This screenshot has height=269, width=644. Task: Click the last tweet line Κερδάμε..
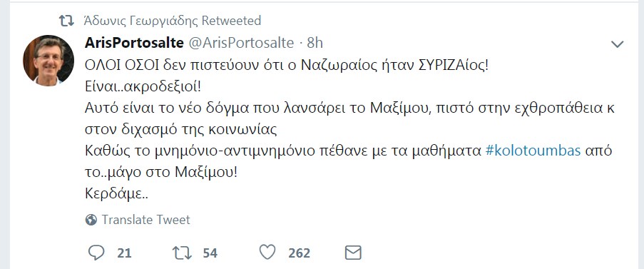point(116,193)
